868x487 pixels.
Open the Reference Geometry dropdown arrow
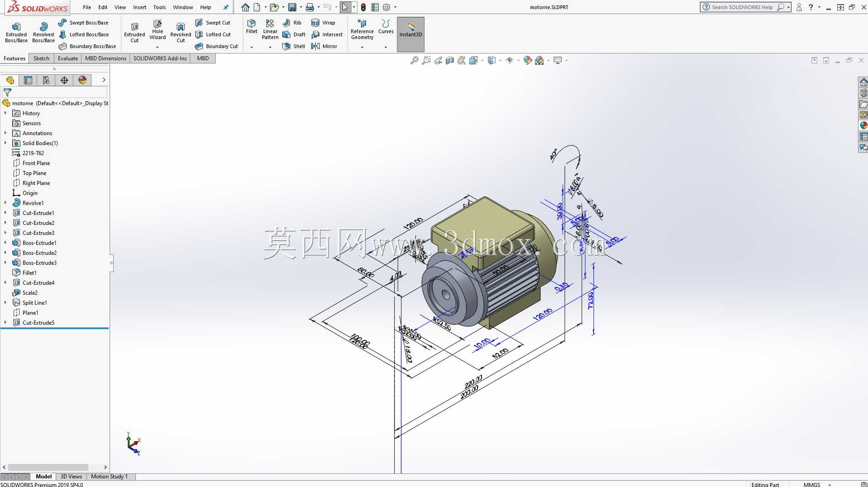[362, 47]
